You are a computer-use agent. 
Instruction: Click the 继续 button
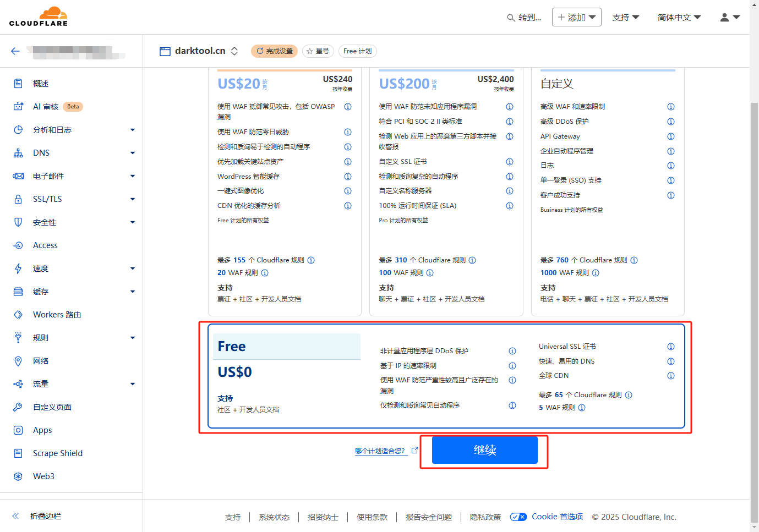(x=485, y=450)
